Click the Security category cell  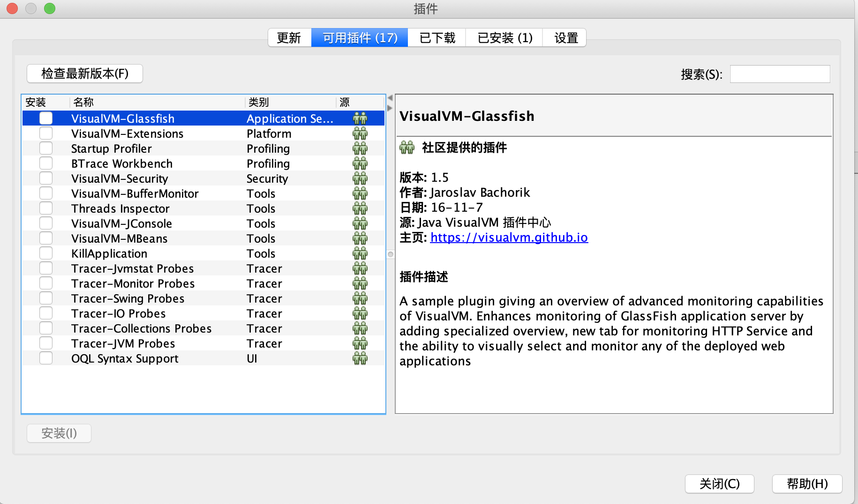pyautogui.click(x=267, y=178)
